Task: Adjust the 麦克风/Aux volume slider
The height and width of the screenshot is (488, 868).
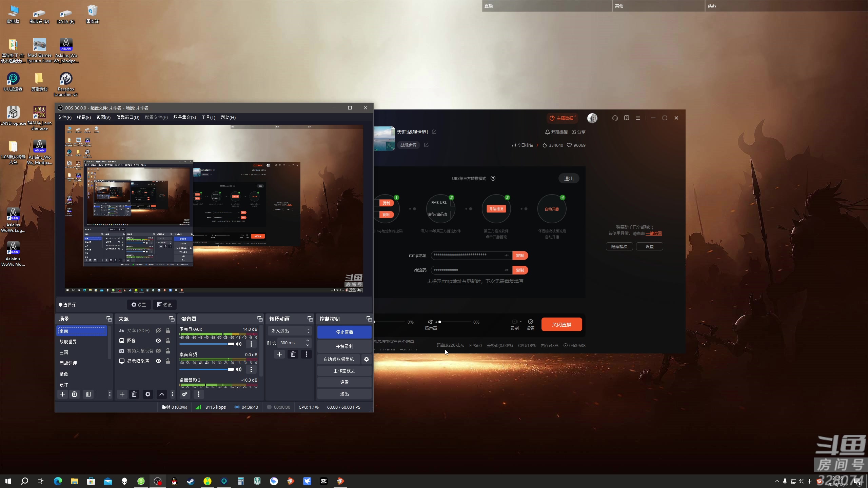Action: point(231,344)
